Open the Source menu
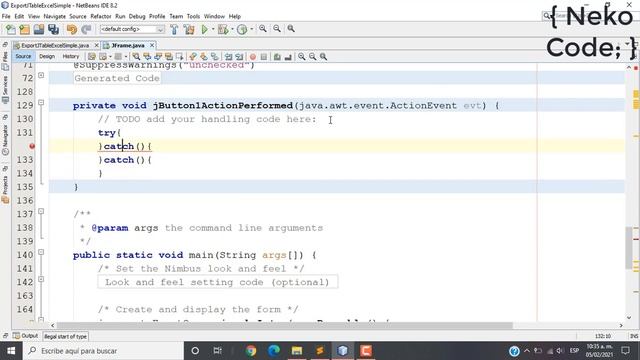Screen dimensions: 640x360 coord(78,16)
